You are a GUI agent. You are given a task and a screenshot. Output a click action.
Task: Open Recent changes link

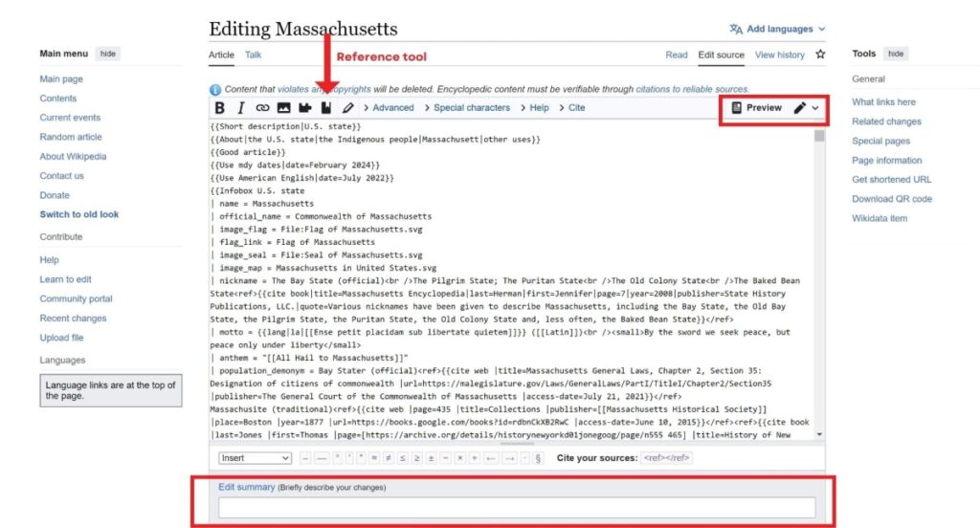(x=73, y=319)
